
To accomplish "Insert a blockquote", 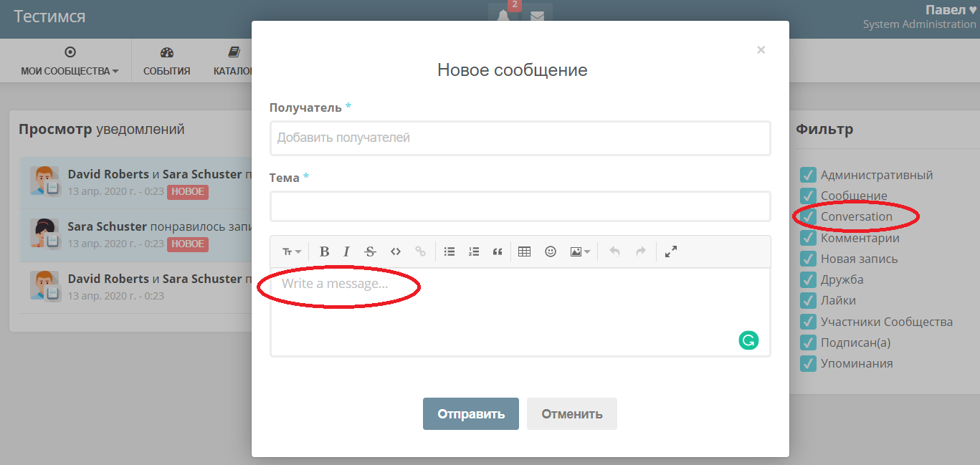I will click(497, 251).
